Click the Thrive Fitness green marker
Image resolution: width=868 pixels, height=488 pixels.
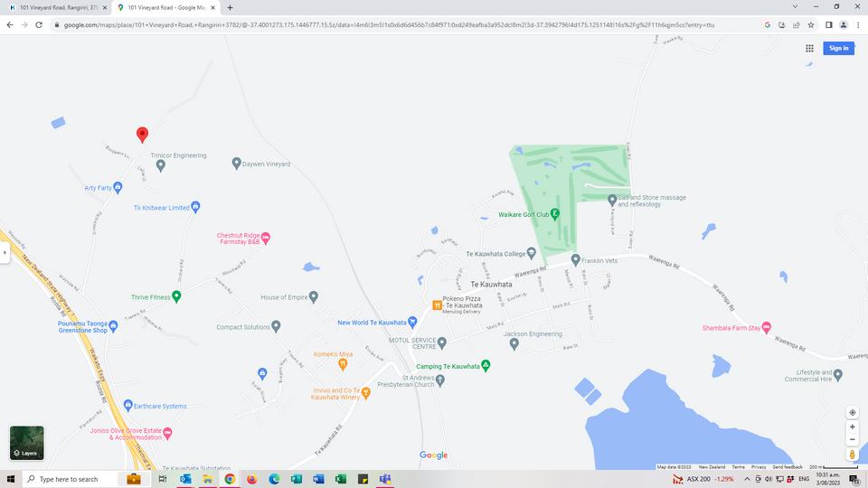coord(176,296)
